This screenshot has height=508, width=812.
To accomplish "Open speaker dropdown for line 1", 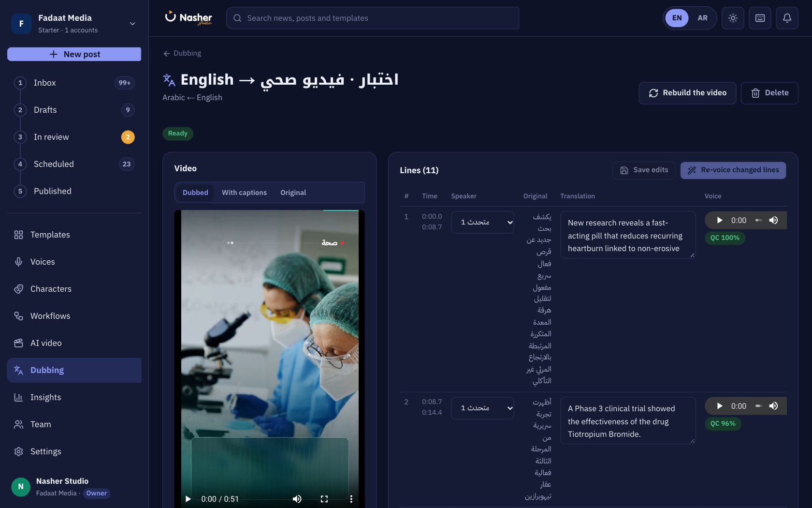I will click(482, 222).
